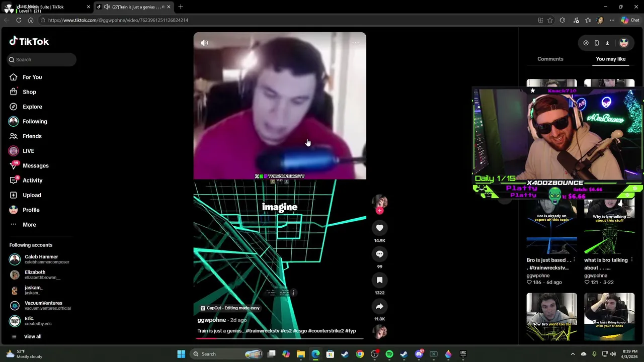
Task: Open the Windows Start menu
Action: [181, 354]
